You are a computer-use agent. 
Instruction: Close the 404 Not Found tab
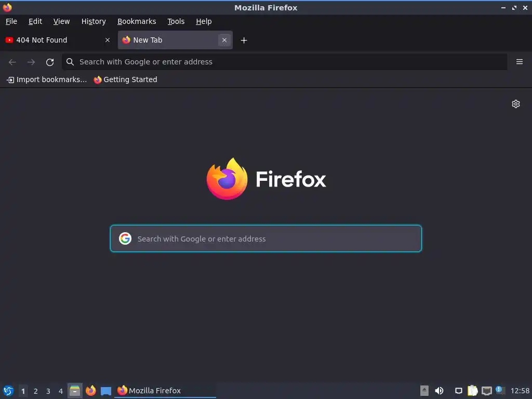pos(108,40)
